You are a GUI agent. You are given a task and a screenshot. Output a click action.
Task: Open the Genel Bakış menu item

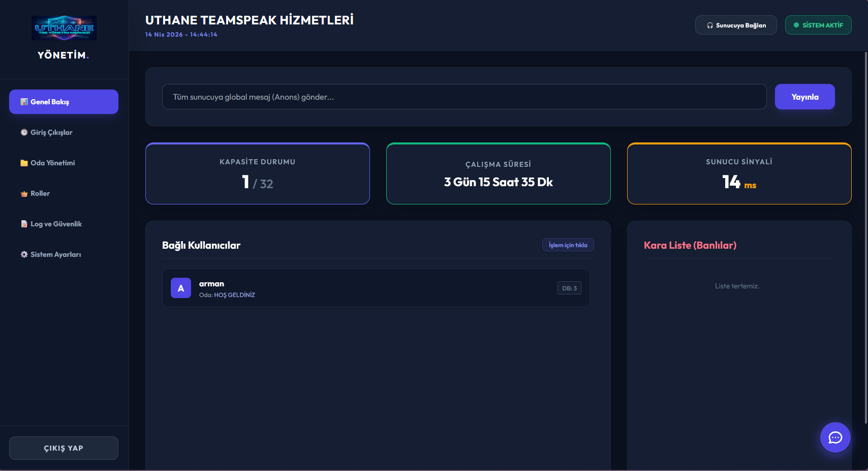(64, 102)
